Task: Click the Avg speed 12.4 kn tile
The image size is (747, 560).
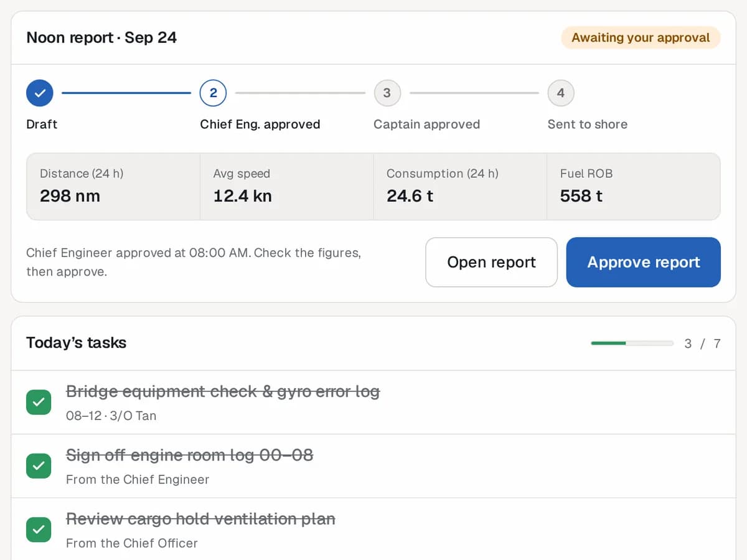Action: point(286,186)
